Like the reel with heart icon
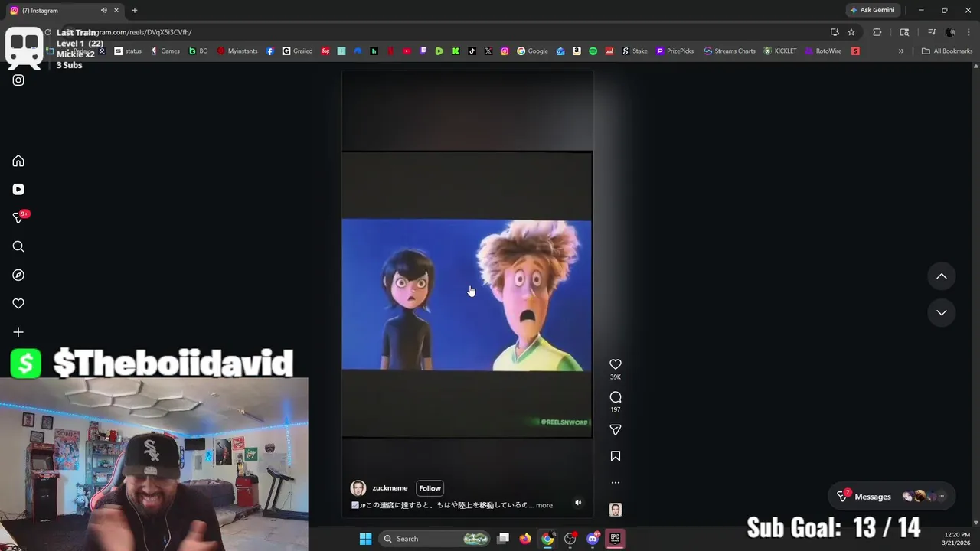Viewport: 980px width, 551px height. [x=616, y=364]
